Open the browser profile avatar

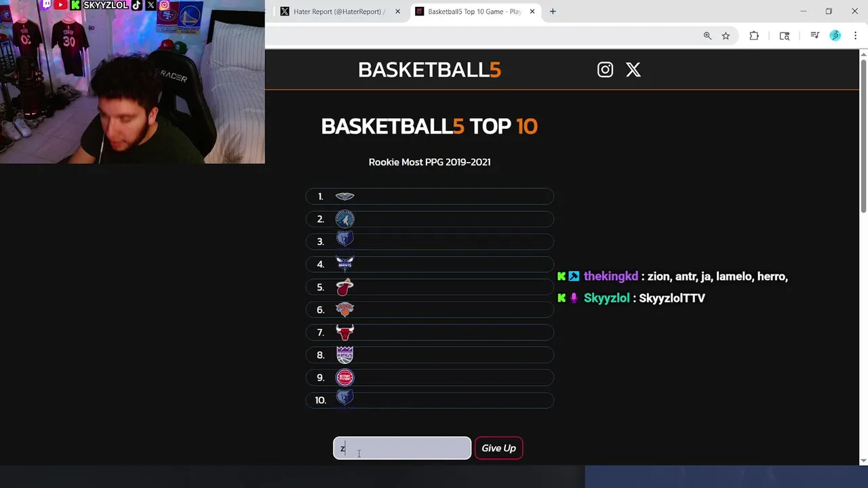tap(835, 36)
